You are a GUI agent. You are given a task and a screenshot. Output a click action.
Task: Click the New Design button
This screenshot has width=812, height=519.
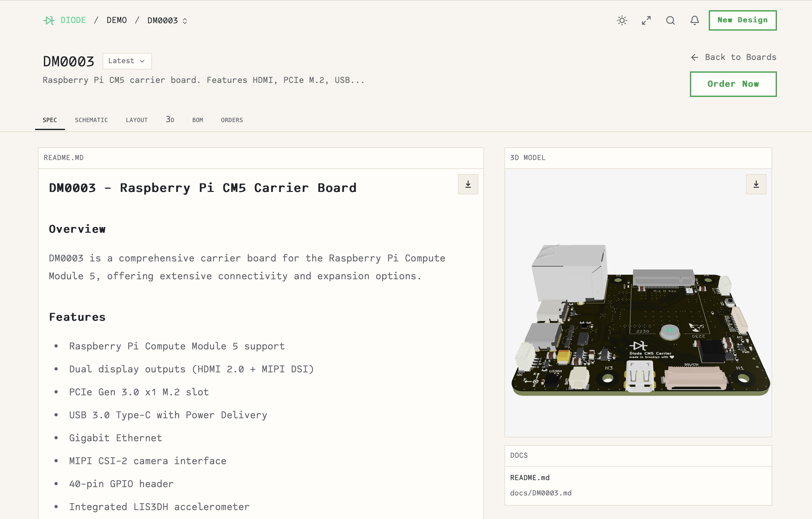tap(743, 20)
